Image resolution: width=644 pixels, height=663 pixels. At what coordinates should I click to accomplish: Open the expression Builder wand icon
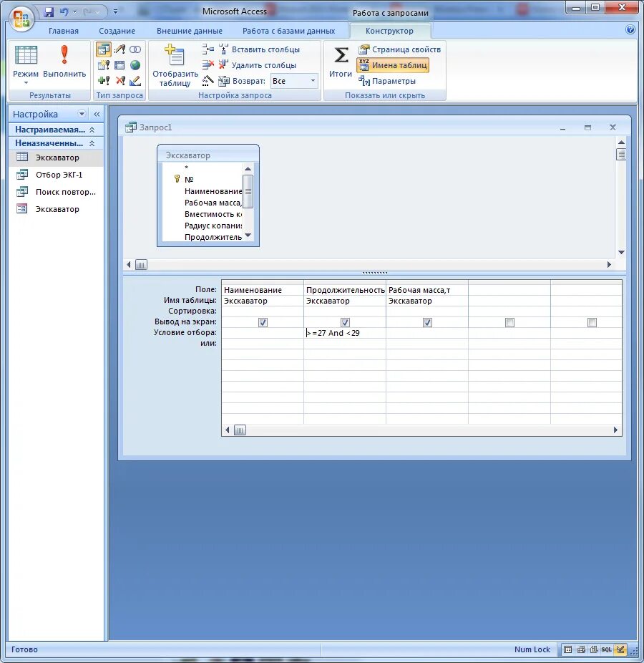click(208, 80)
